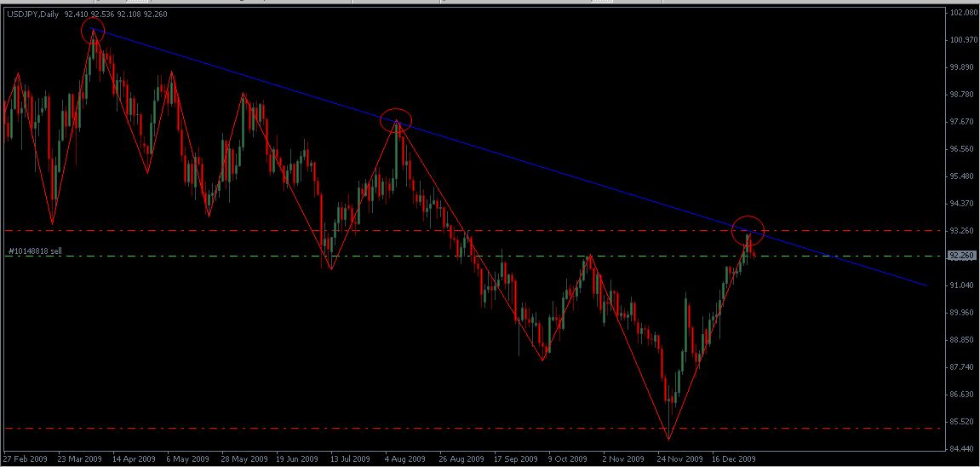Screen dimensions: 980x467
Task: Click the 4 Aug 2009 date label
Action: [x=405, y=458]
